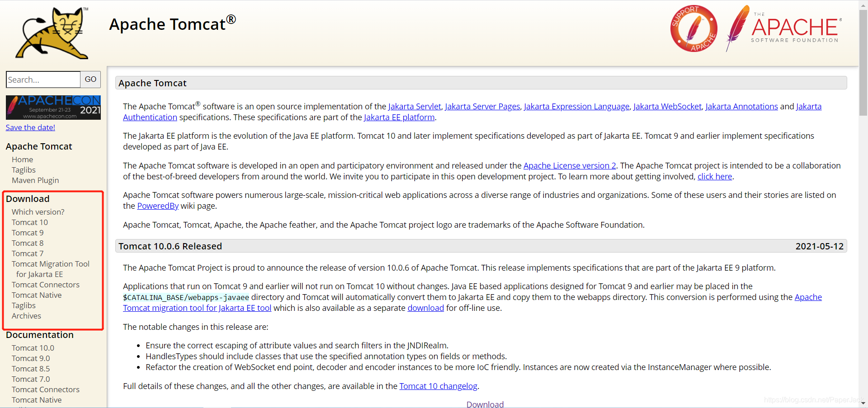Open the Apache License version 2 link
Screen dimensions: 868x408
click(570, 165)
